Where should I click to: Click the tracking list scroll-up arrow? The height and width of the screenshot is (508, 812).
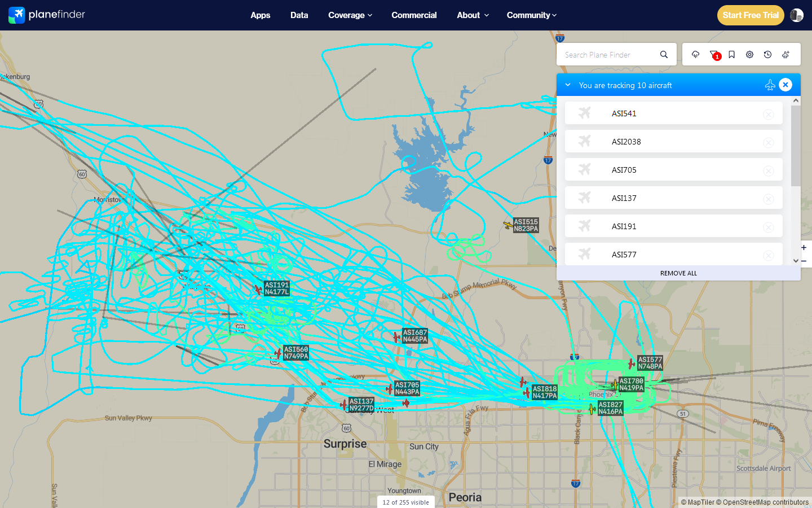coord(796,100)
